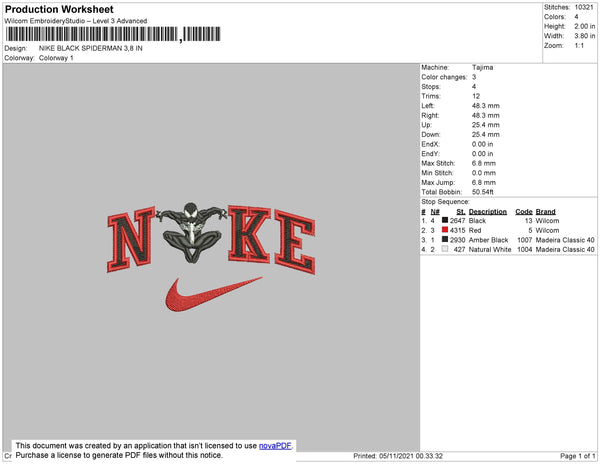This screenshot has height=464, width=600.
Task: Click the Spiderman figure in the design
Action: click(x=191, y=232)
